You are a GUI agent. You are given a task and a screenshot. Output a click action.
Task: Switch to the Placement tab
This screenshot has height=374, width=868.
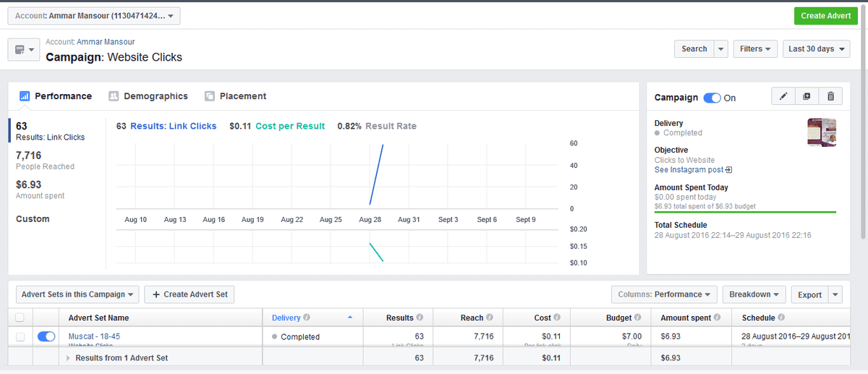click(236, 96)
